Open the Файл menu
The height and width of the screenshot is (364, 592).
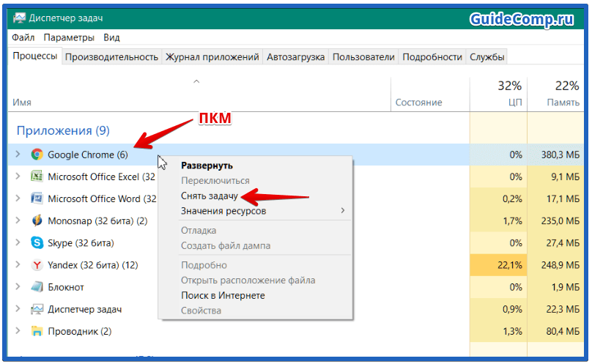click(23, 37)
